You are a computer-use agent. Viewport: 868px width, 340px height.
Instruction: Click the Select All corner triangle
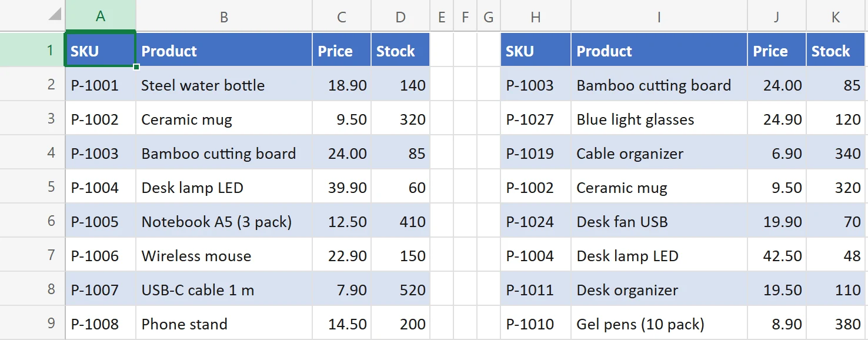(x=55, y=15)
